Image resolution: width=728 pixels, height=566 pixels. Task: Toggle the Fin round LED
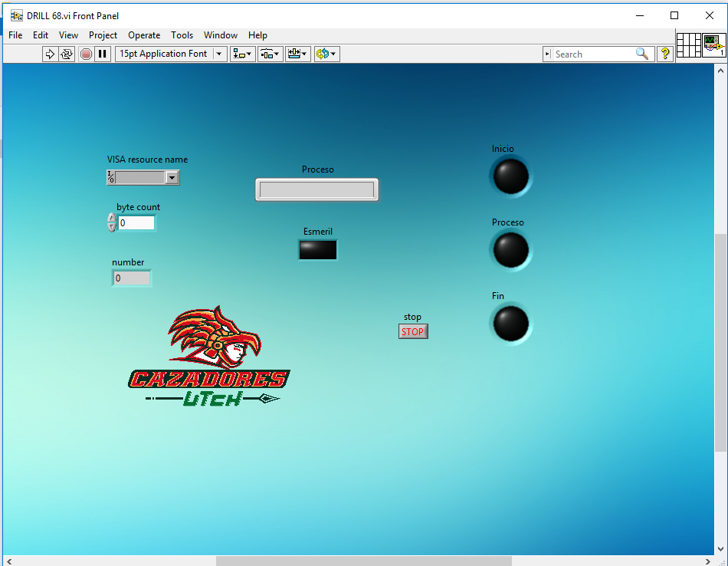(x=510, y=324)
